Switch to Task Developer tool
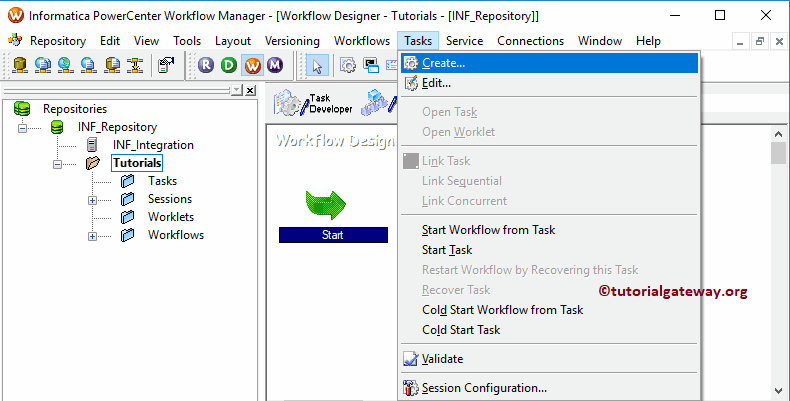The height and width of the screenshot is (401, 790). click(313, 103)
